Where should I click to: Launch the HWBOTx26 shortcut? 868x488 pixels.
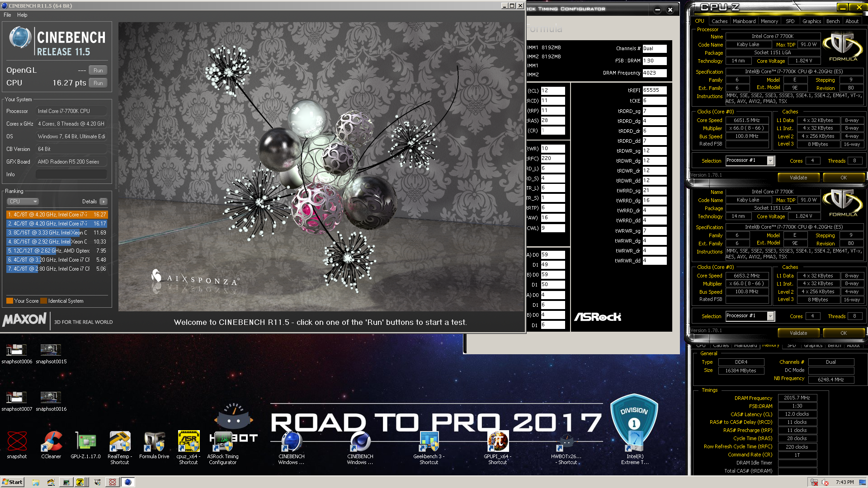566,447
